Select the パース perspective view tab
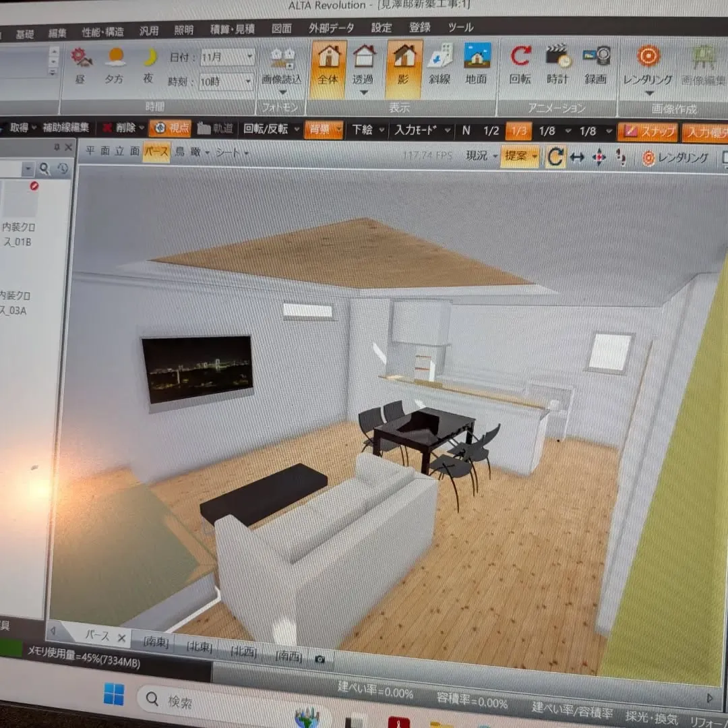The image size is (728, 728). pyautogui.click(x=156, y=152)
